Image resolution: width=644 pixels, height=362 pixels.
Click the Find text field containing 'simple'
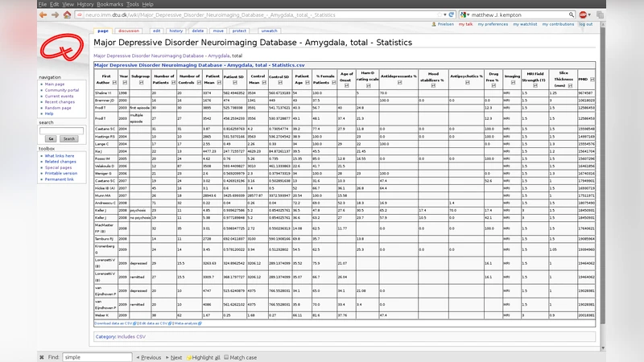point(95,356)
